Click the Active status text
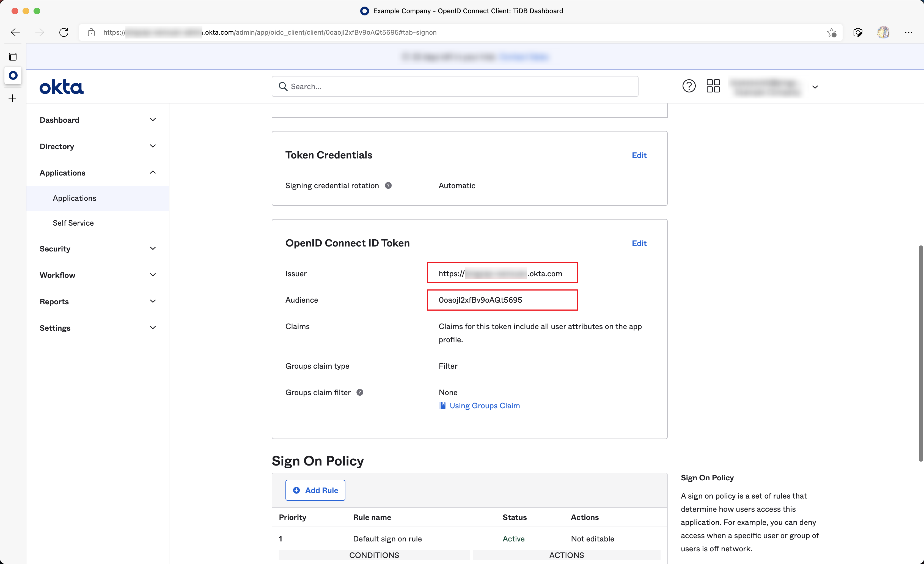Viewport: 924px width, 564px height. point(513,538)
